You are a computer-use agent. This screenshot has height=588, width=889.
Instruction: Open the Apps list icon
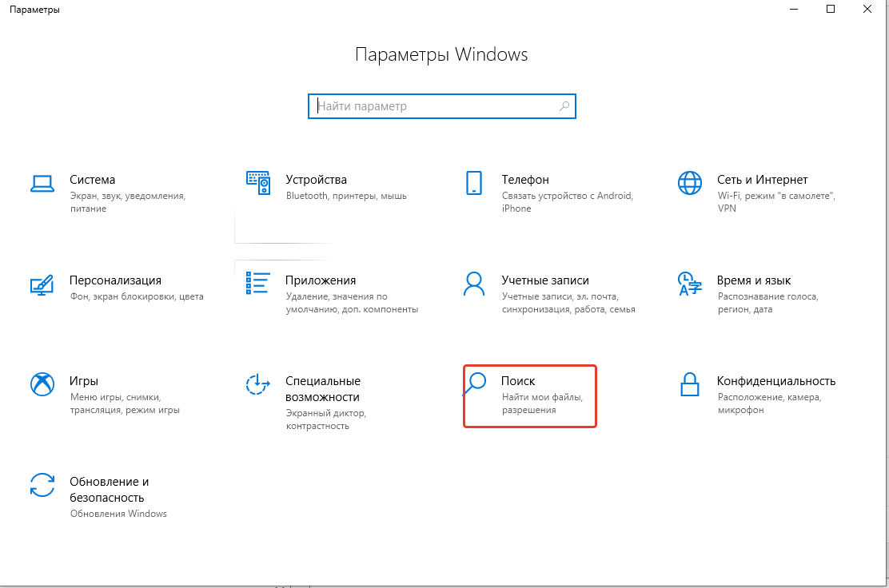(258, 284)
